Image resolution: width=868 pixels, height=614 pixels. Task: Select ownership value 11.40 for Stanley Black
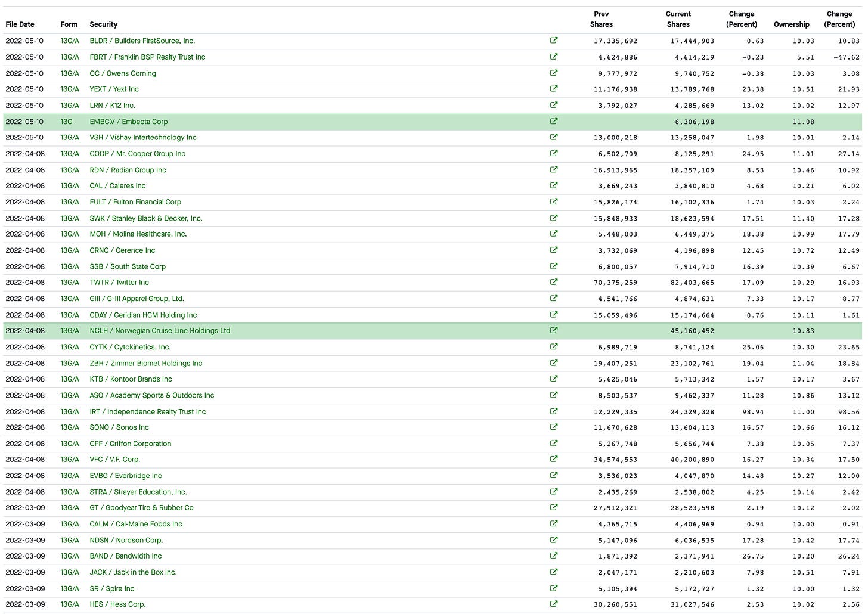[x=804, y=218]
